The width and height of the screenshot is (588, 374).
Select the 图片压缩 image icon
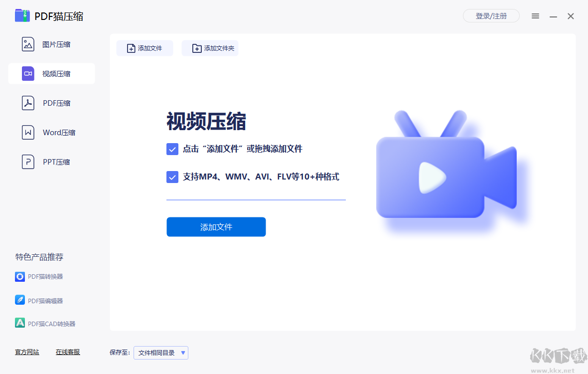click(28, 44)
